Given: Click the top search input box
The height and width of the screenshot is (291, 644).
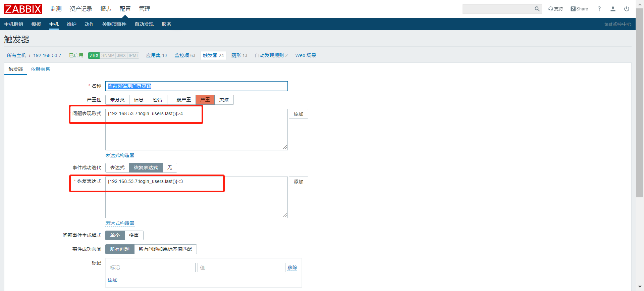Looking at the screenshot, I should coord(498,9).
